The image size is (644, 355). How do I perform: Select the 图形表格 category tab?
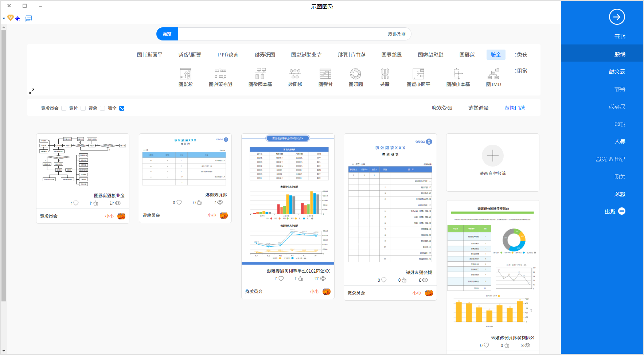pos(265,55)
